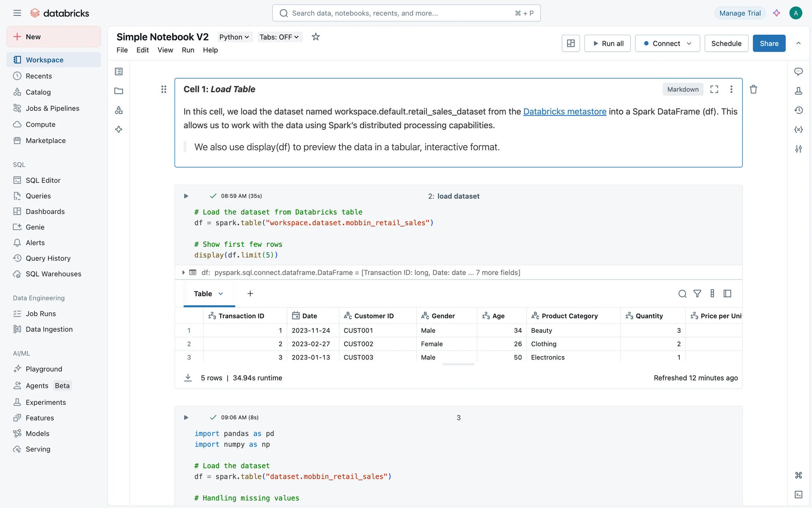Open the Table tab options chevron
The height and width of the screenshot is (508, 812).
tap(221, 294)
